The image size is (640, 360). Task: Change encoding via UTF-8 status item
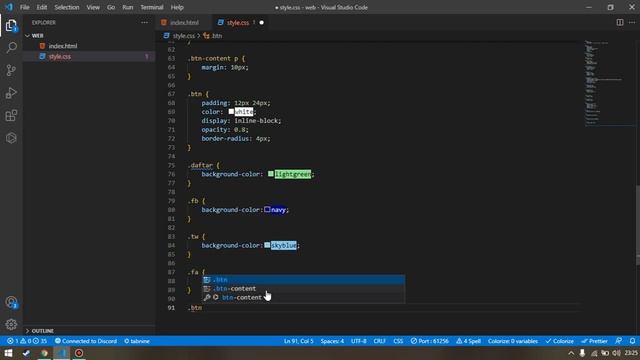(x=358, y=341)
